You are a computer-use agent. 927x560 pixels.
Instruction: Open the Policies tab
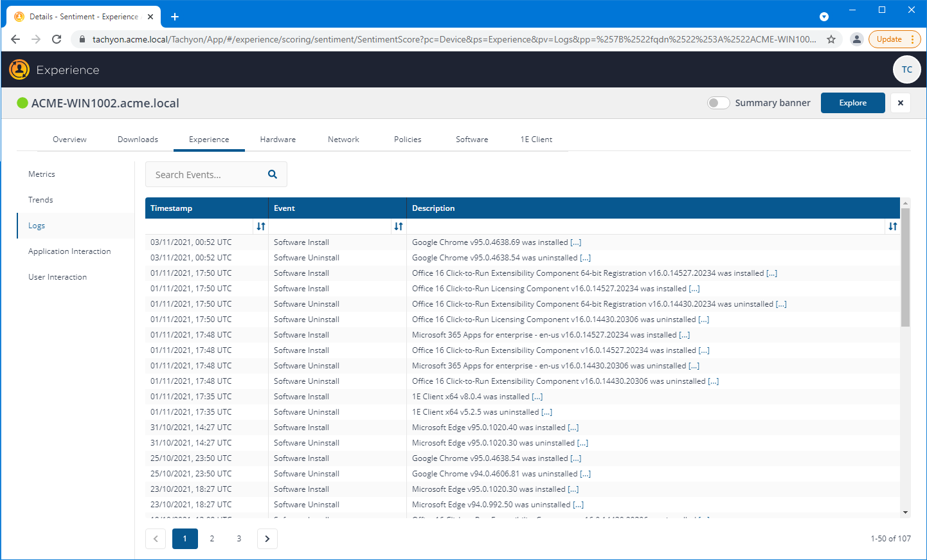408,140
